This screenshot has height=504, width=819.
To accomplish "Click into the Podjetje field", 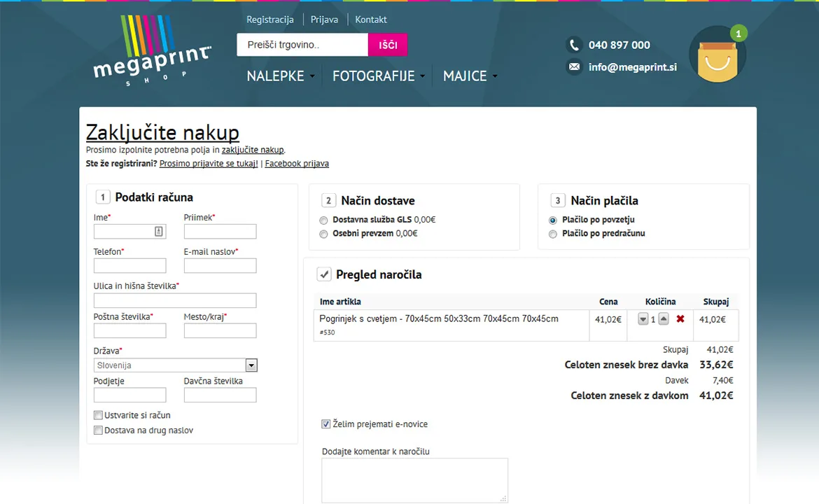I will tap(129, 395).
